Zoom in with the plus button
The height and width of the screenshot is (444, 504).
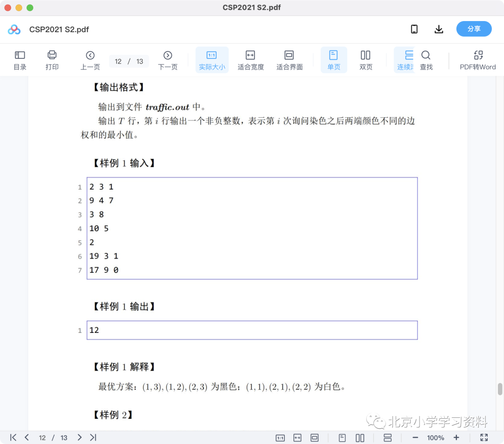click(x=456, y=437)
